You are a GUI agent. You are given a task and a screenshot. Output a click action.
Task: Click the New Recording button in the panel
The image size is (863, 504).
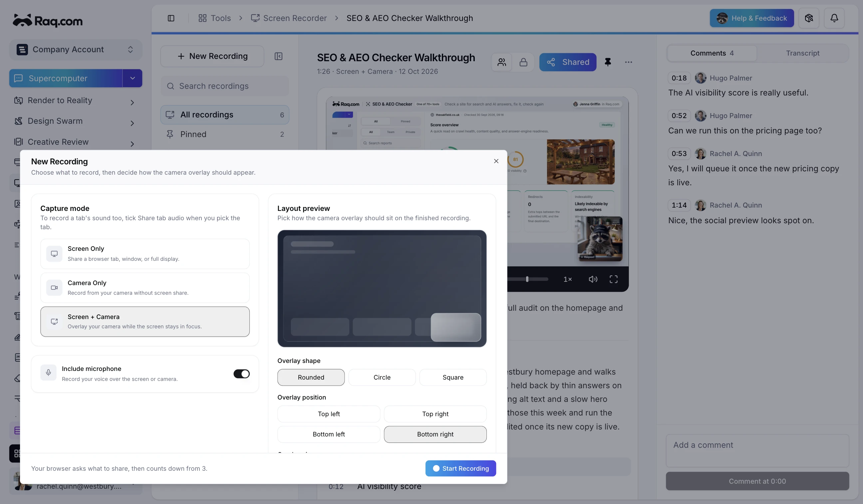click(212, 56)
